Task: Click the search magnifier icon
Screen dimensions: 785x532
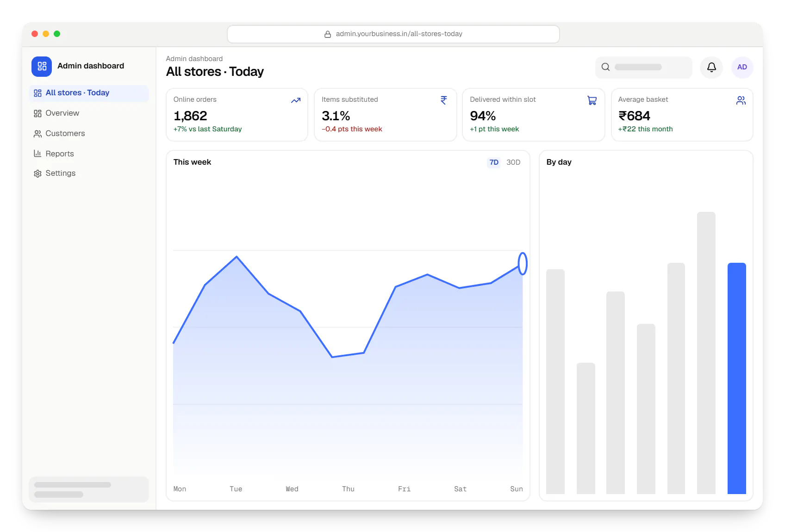Action: tap(605, 67)
